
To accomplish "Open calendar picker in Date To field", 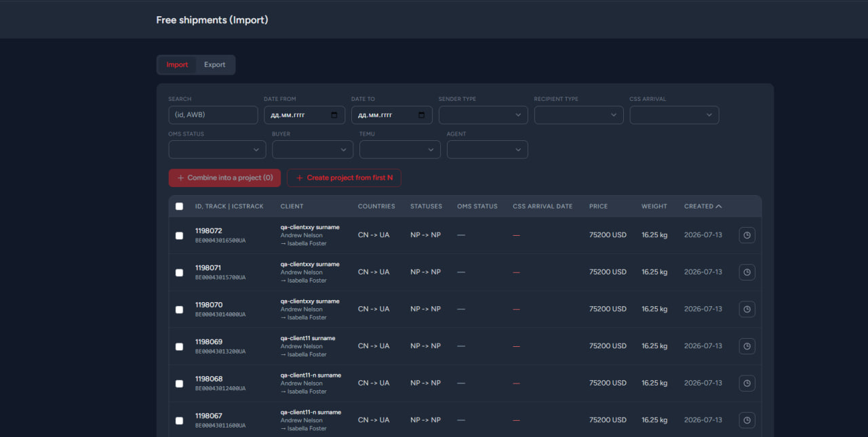I will click(x=422, y=115).
